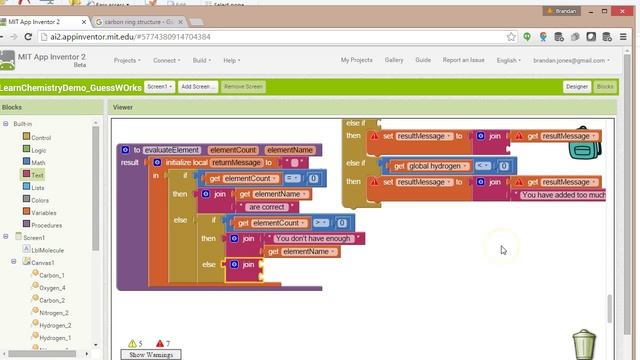
Task: Click the 'are correct' text block
Action: point(266,207)
